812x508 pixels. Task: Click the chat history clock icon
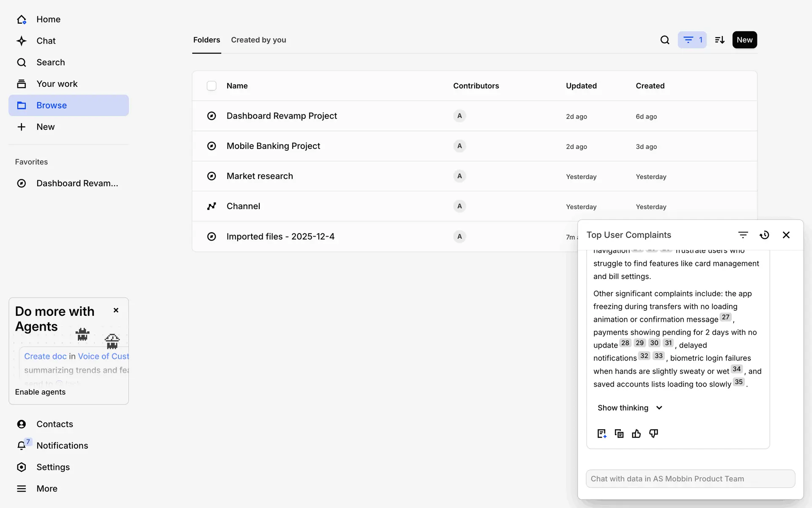tap(764, 235)
